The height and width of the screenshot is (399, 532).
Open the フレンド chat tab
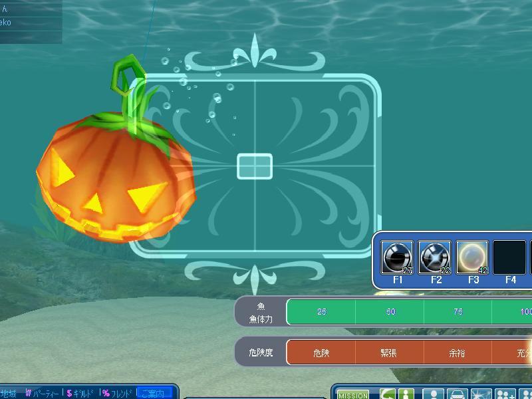[117, 393]
